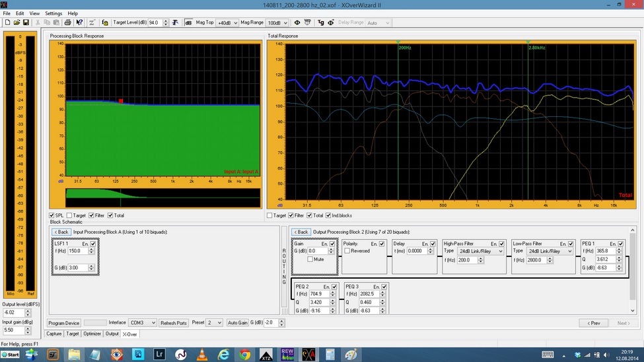Screen dimensions: 644x362
Task: Click the Refresh Ports button
Action: coord(173,323)
